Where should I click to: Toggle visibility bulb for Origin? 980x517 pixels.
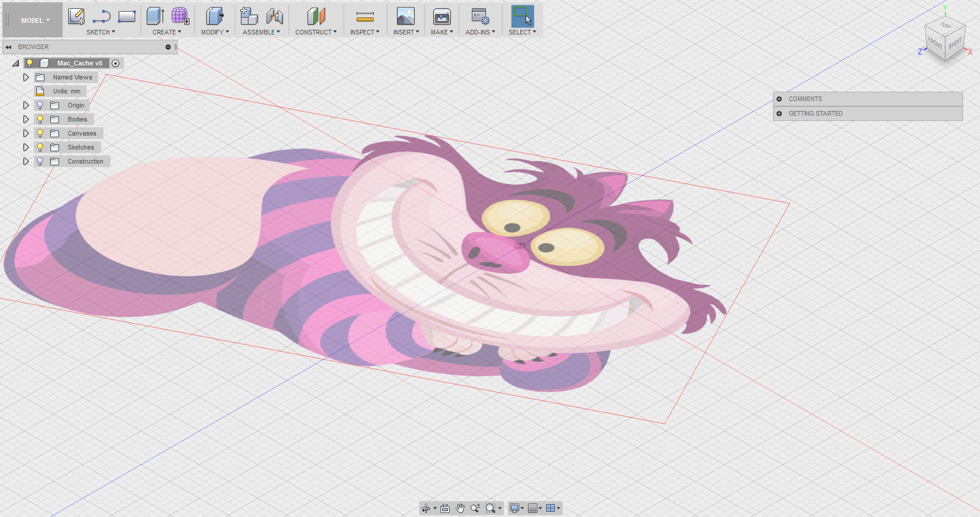click(40, 105)
